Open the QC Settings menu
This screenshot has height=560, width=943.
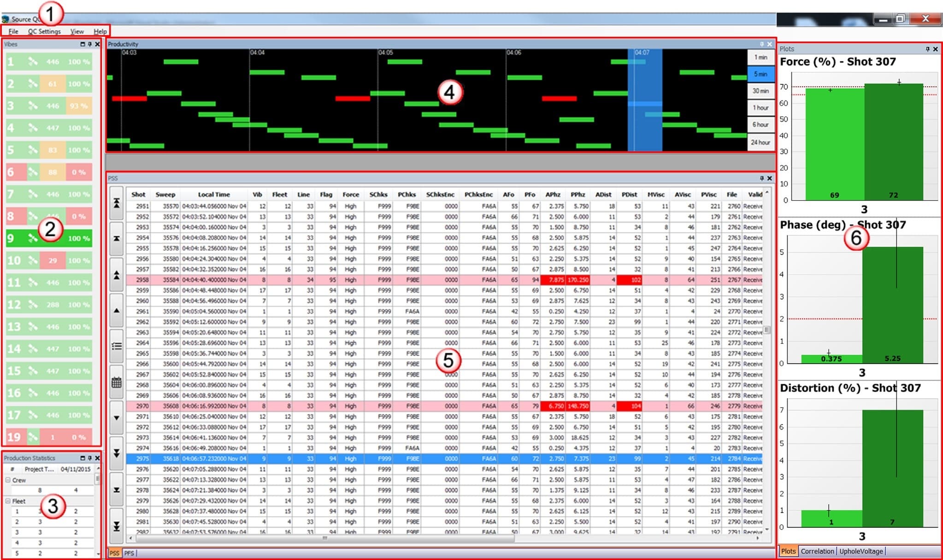pyautogui.click(x=44, y=31)
